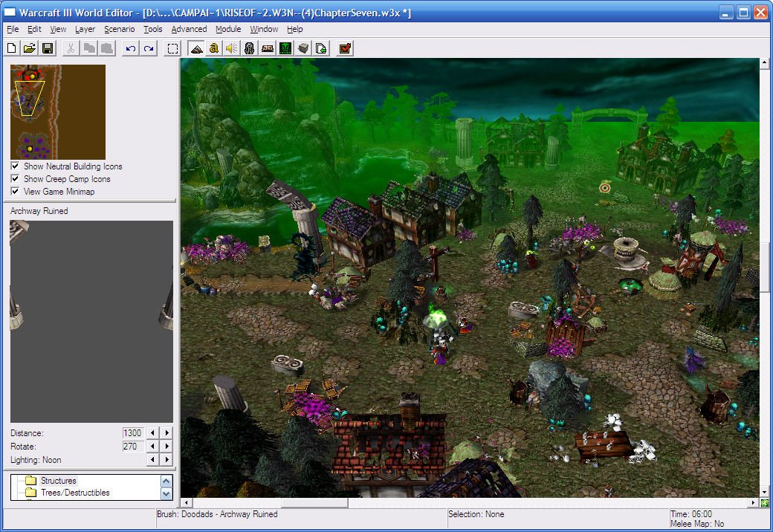773x532 pixels.
Task: Open the Sound Editor speaker icon
Action: [232, 48]
